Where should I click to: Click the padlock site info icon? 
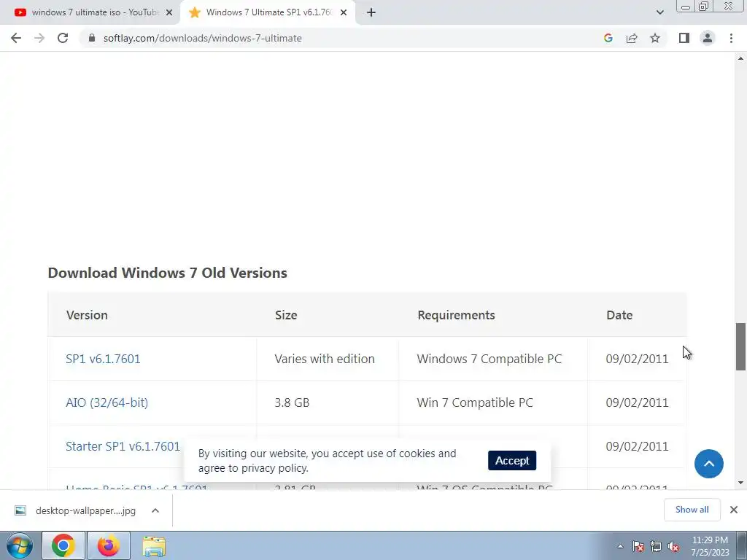(x=92, y=38)
